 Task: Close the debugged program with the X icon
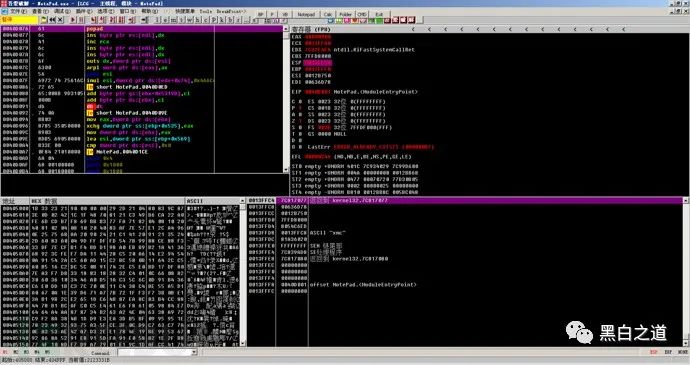60,20
